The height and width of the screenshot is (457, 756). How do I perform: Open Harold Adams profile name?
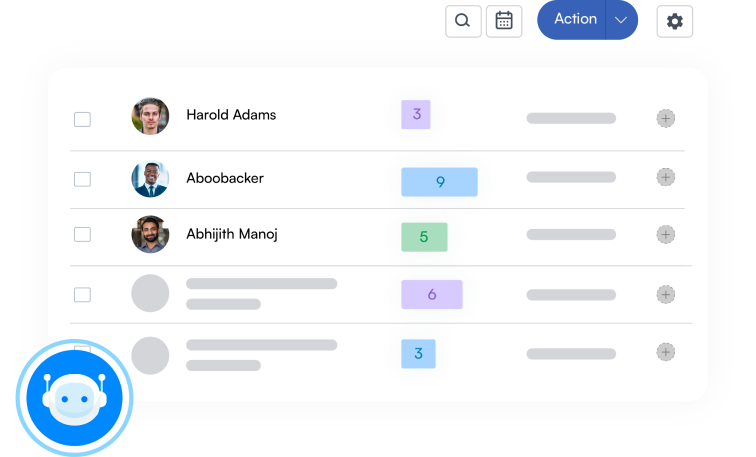[231, 115]
